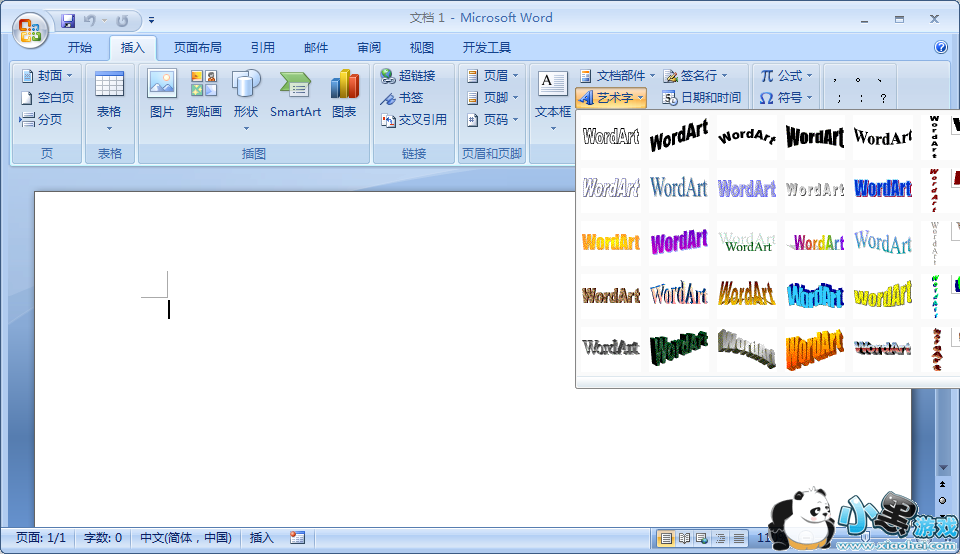Choose the first plain outline WordArt style
960x554 pixels.
pos(611,136)
